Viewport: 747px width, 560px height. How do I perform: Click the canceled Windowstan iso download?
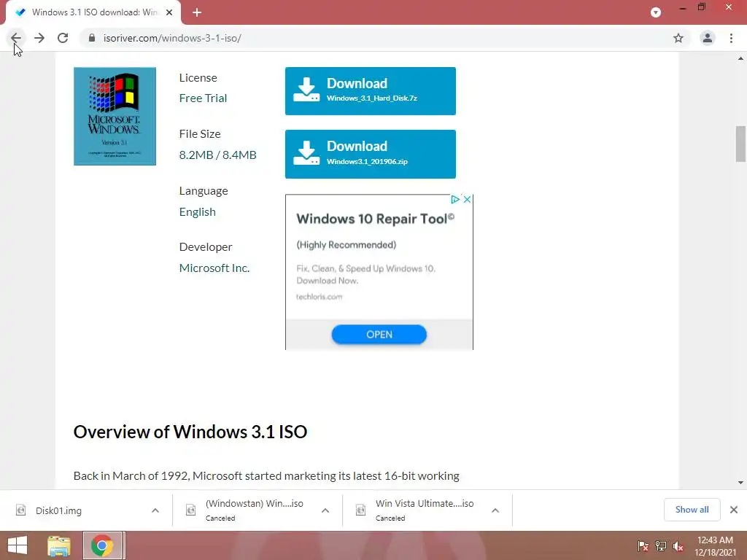coord(254,510)
